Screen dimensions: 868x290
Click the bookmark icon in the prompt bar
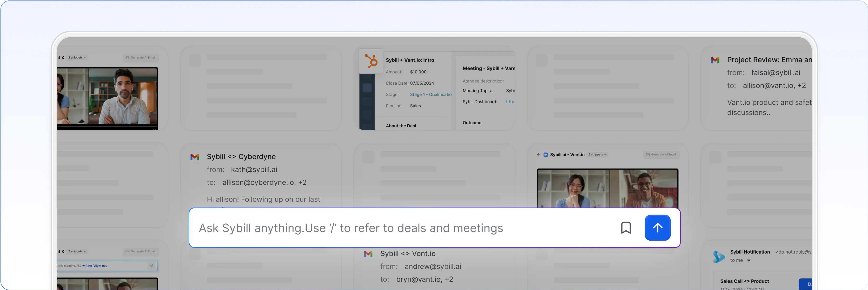(x=626, y=228)
